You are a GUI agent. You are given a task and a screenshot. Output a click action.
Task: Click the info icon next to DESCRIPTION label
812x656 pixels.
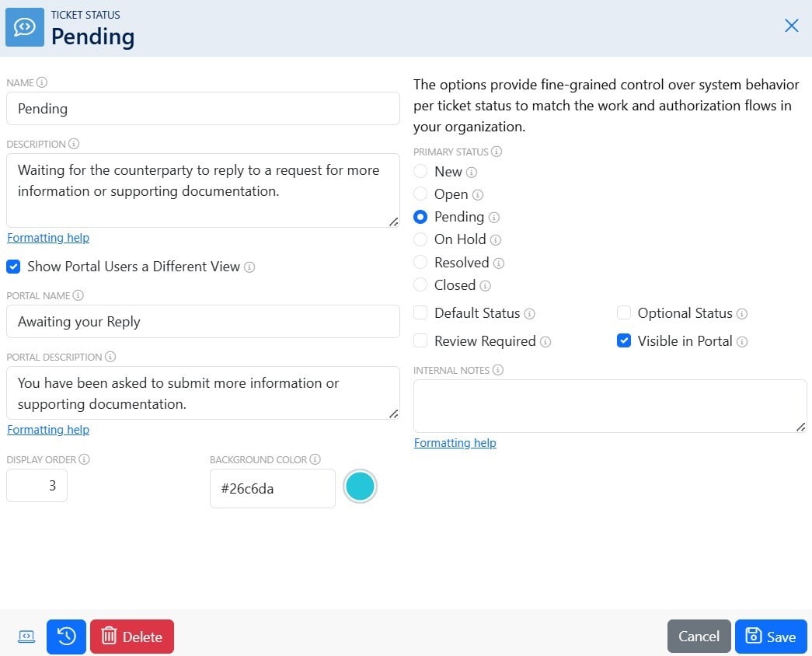(74, 144)
